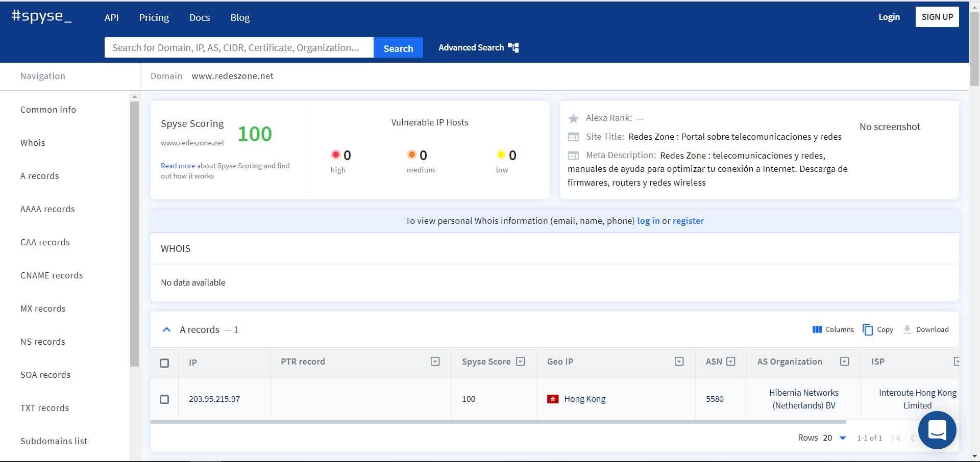Screen dimensions: 980x462
Task: Click the Download icon in A records
Action: [x=907, y=329]
